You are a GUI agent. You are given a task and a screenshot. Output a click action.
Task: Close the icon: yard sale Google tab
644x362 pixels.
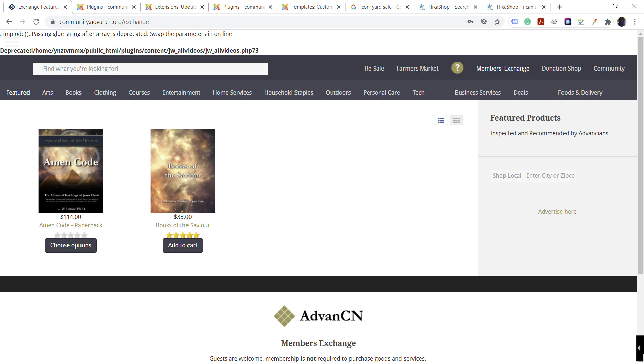(x=407, y=7)
